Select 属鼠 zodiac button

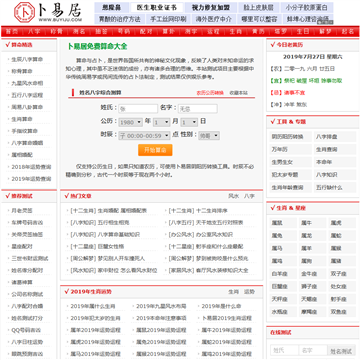click(x=283, y=223)
